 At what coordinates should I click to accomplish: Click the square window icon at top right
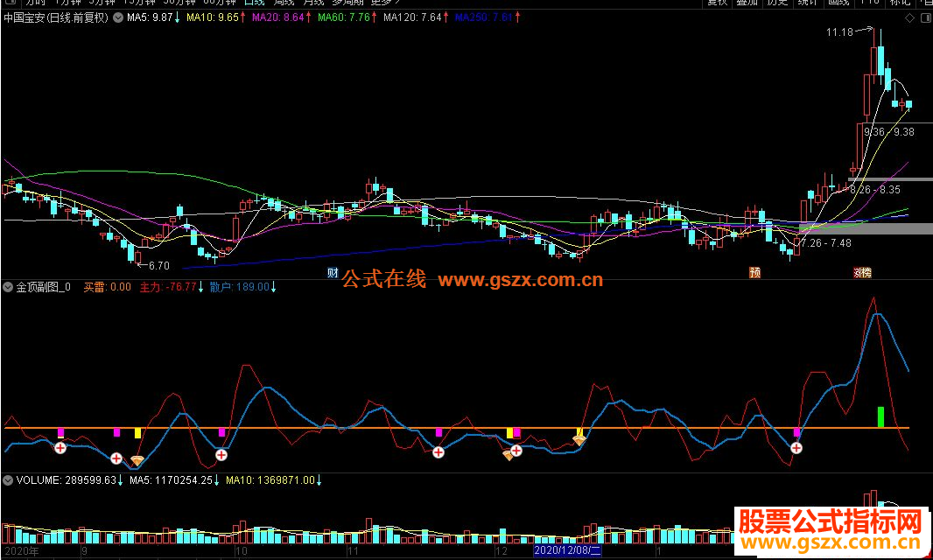tap(927, 18)
